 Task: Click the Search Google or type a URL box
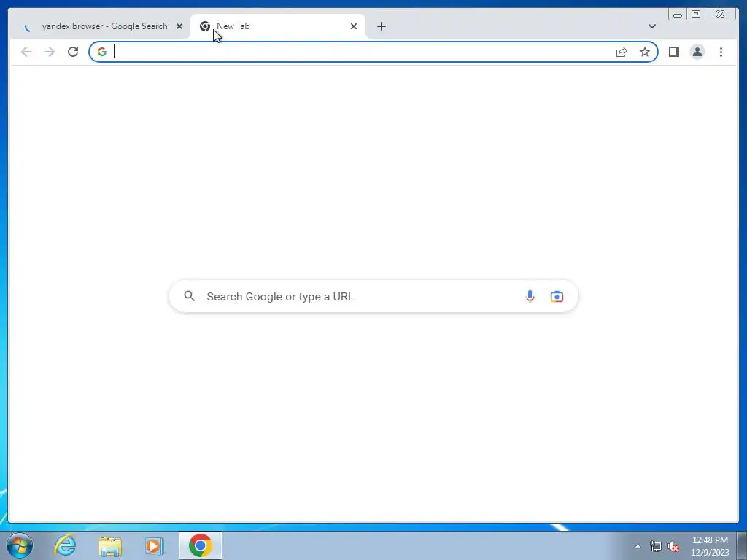click(373, 296)
